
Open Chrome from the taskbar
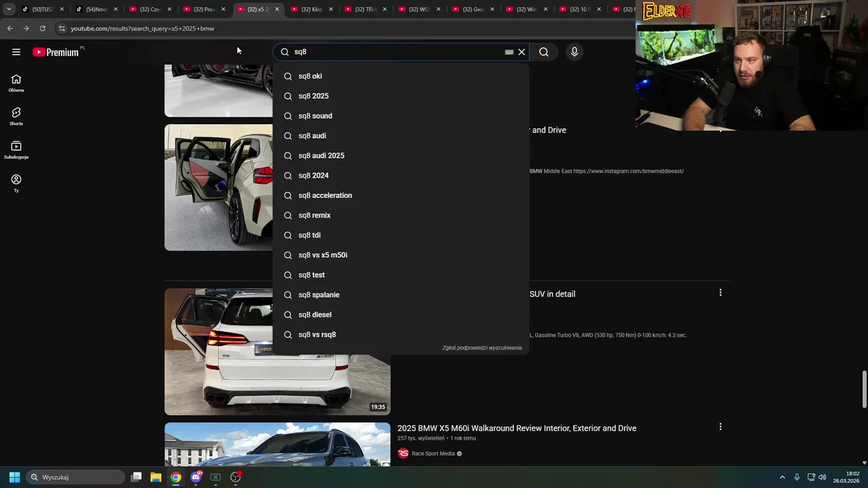176,477
